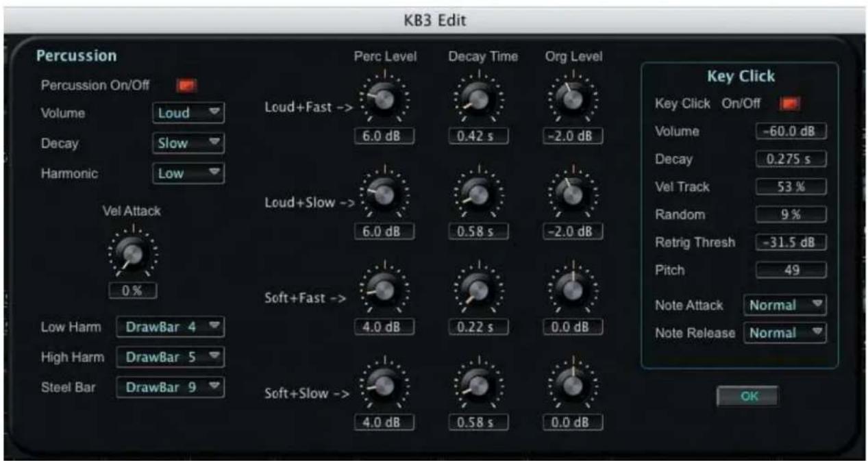Select Loud+Fast Org Level -2.0 dB field

[x=573, y=136]
